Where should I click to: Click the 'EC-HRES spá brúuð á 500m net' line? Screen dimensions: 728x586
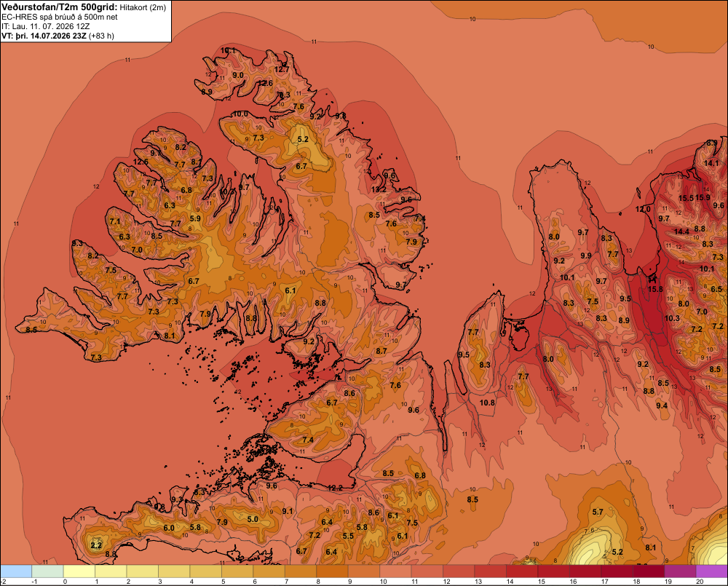pos(60,17)
